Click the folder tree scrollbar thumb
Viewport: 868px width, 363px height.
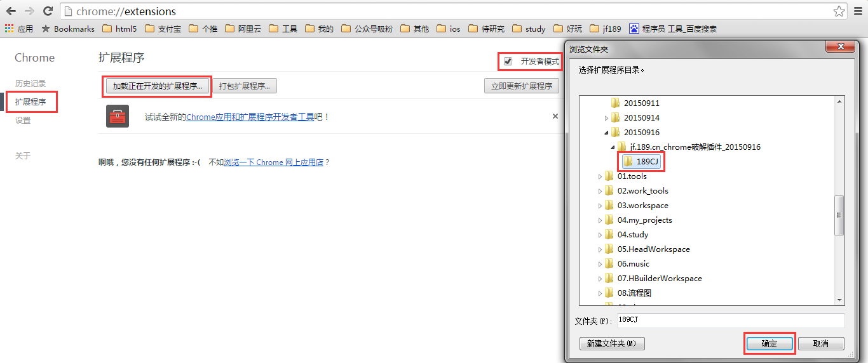click(839, 215)
